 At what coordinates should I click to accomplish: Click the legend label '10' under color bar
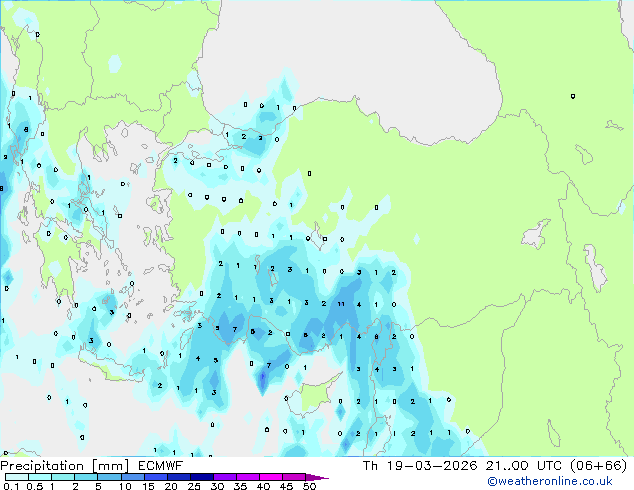(x=125, y=486)
